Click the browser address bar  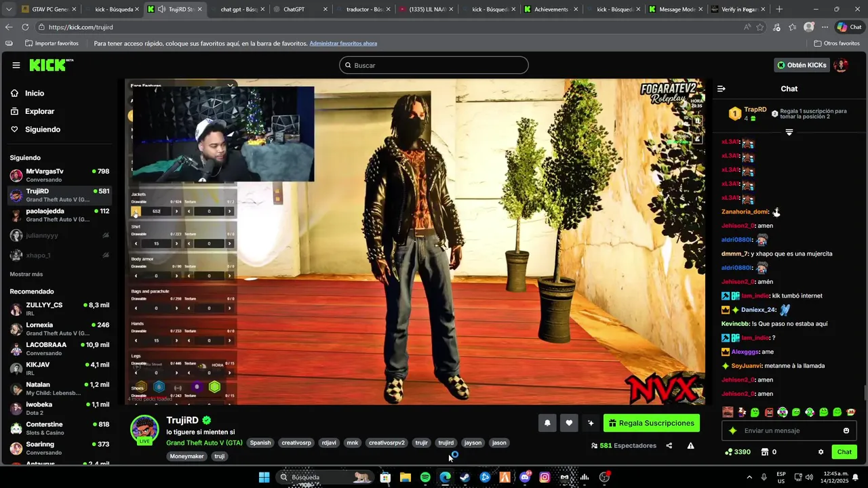pos(387,27)
